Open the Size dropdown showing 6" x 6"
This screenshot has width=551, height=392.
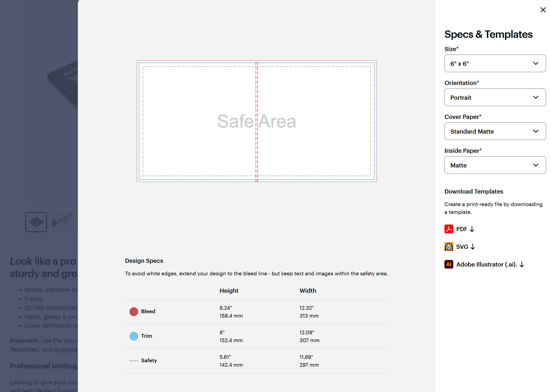pos(495,63)
